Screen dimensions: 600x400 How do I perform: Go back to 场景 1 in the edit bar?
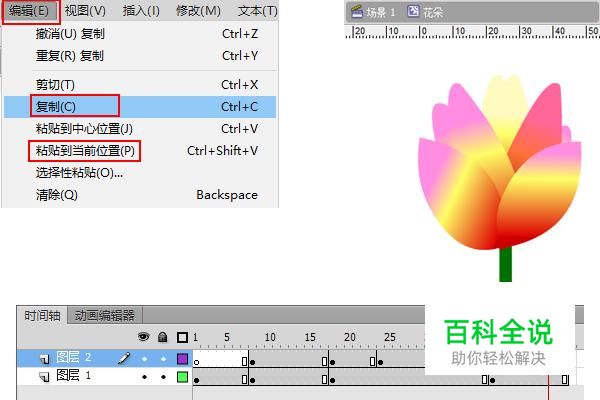point(380,13)
